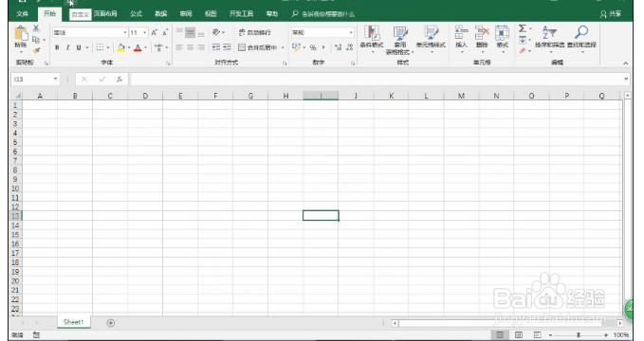
Task: Open the font size 11 dropdown
Action: (144, 32)
